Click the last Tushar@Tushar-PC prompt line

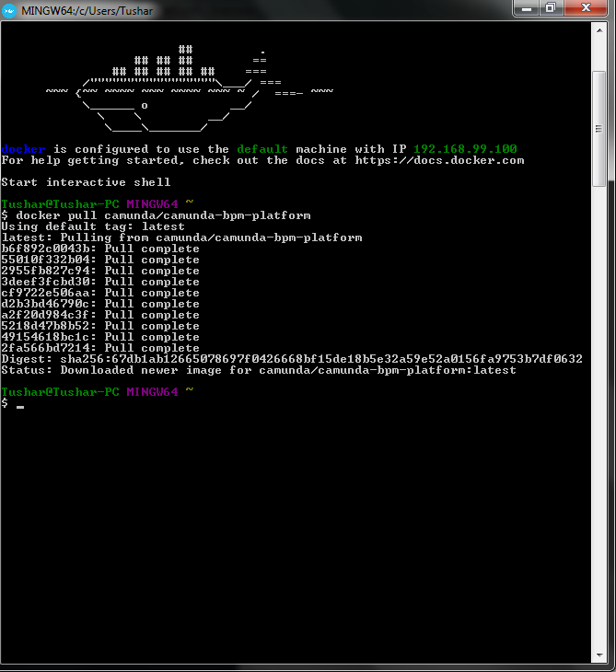tap(98, 392)
